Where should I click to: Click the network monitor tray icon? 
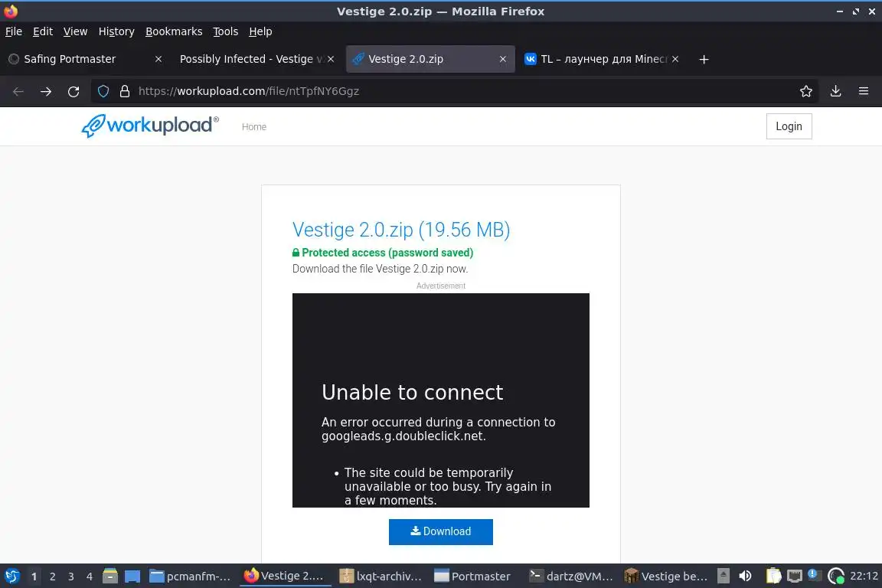point(794,577)
